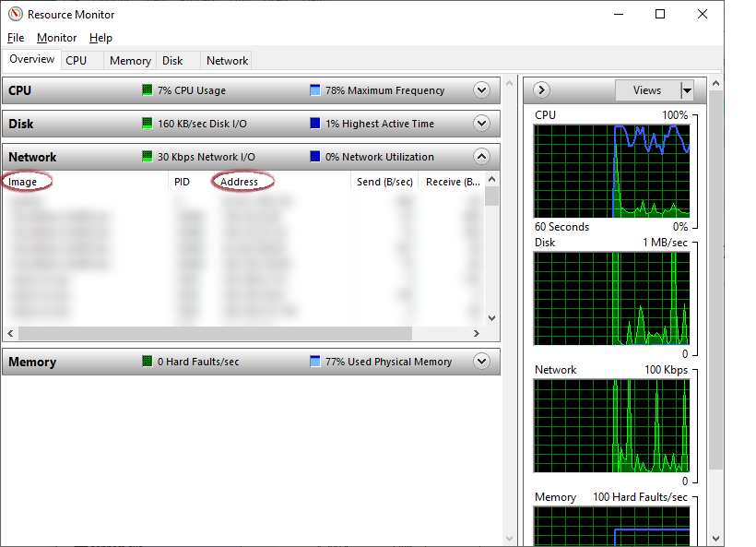Collapse the Network section chevron
Viewport: 756px width, 547px height.
point(481,156)
